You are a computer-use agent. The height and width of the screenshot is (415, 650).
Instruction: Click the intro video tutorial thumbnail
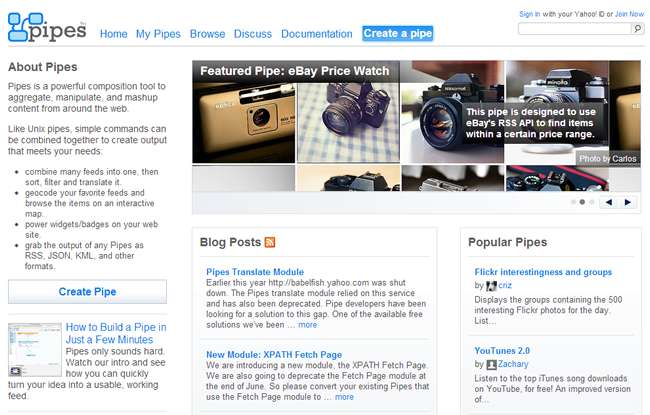(35, 350)
